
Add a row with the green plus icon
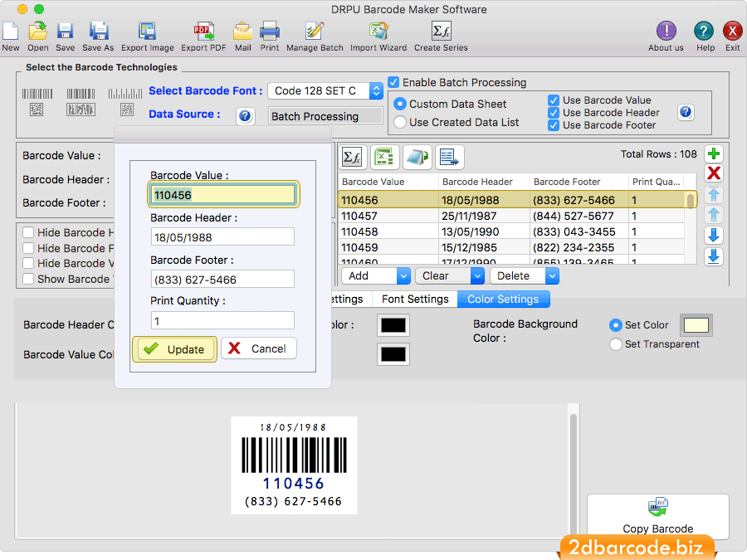713,153
